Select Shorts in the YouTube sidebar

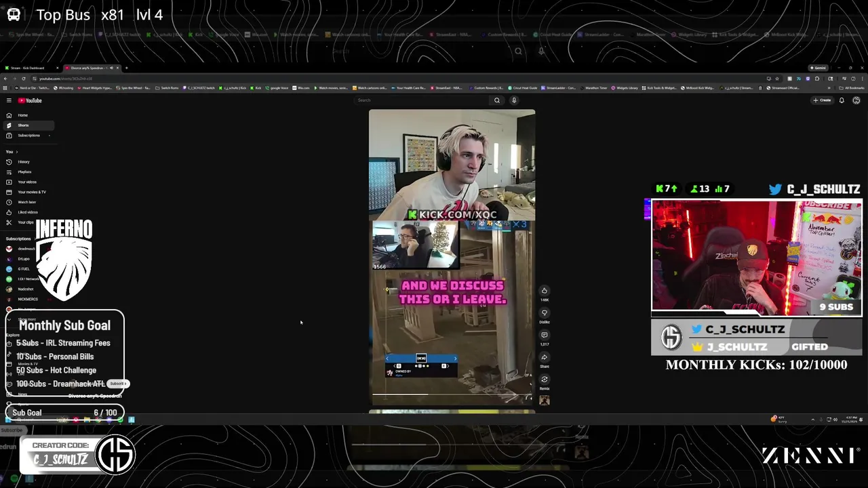(28, 125)
